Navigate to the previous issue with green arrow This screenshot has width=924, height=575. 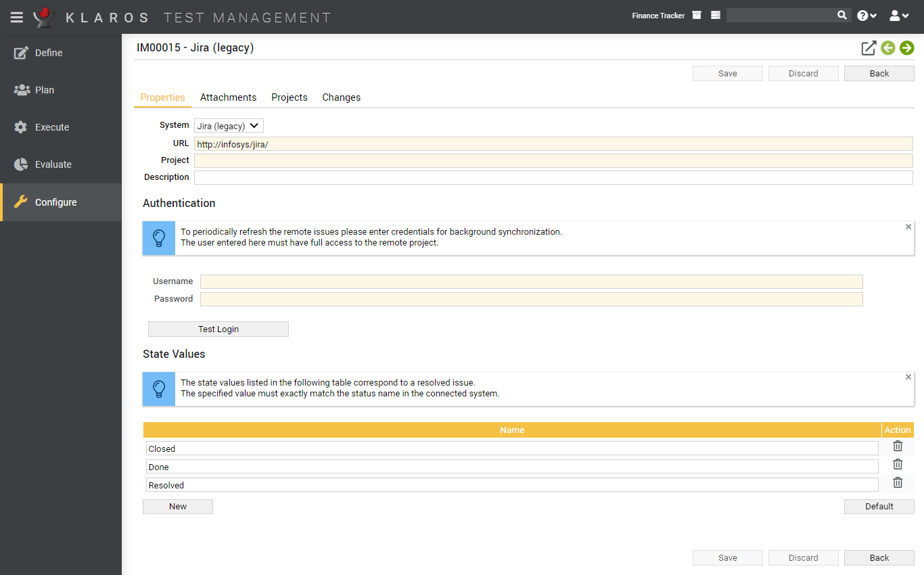pyautogui.click(x=887, y=48)
